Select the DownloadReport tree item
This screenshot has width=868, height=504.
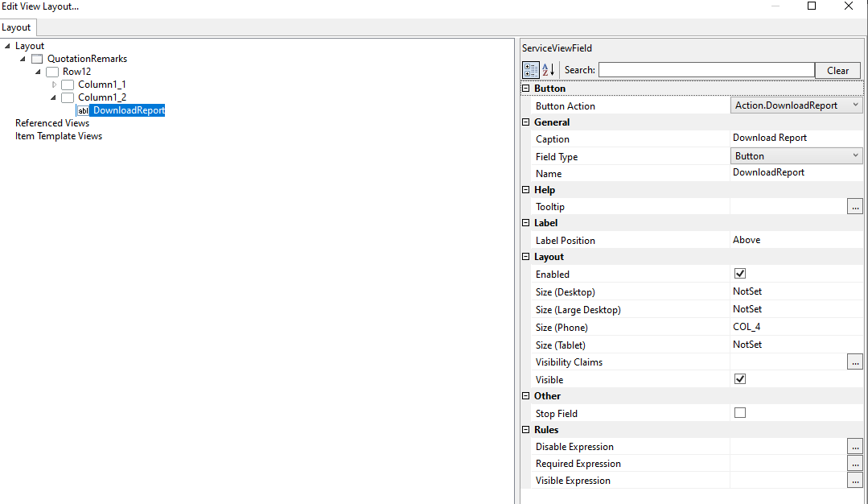tap(129, 110)
